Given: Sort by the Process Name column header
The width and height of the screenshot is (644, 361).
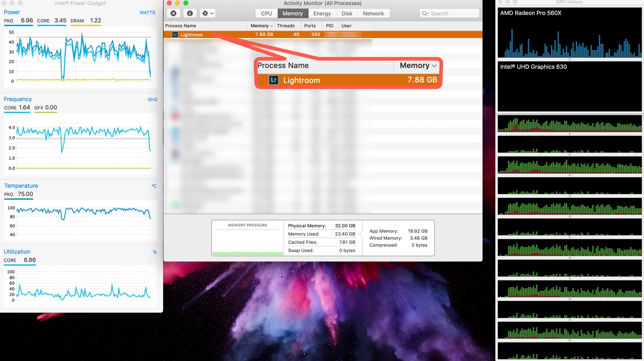Looking at the screenshot, I should pyautogui.click(x=205, y=26).
